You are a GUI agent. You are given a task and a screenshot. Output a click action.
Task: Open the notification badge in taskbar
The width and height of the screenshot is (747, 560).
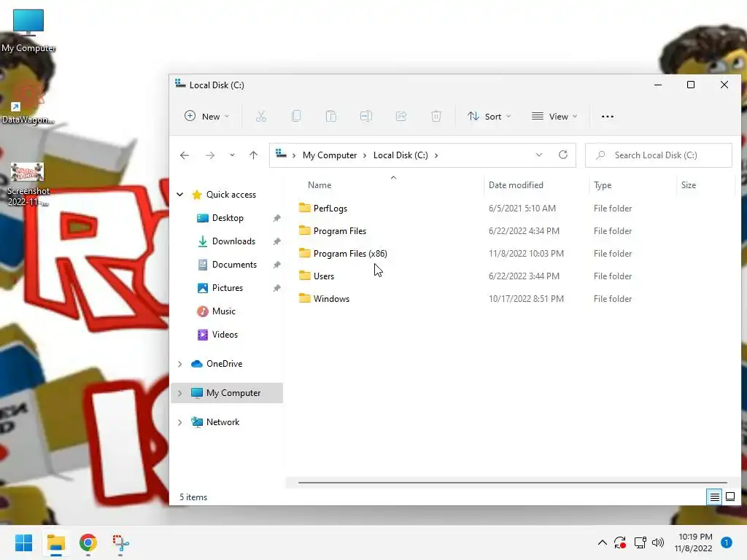(726, 542)
